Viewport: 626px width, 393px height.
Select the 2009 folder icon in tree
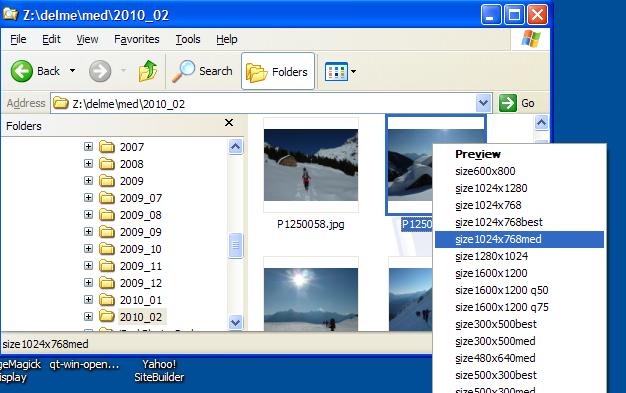(x=107, y=181)
